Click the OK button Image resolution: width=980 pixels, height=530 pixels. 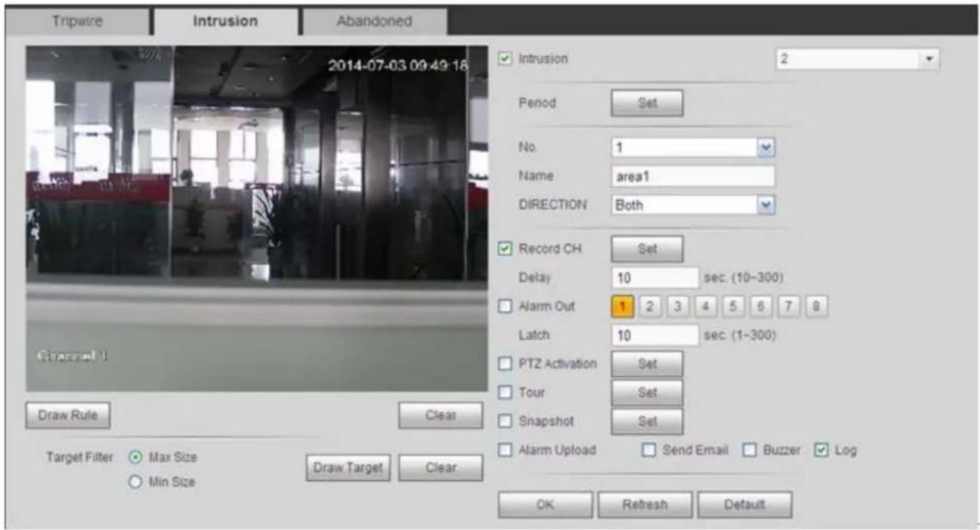pyautogui.click(x=546, y=505)
